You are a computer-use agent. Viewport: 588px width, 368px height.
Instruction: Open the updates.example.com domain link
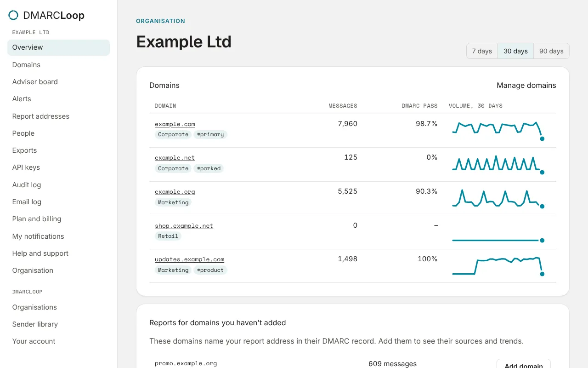pos(190,259)
